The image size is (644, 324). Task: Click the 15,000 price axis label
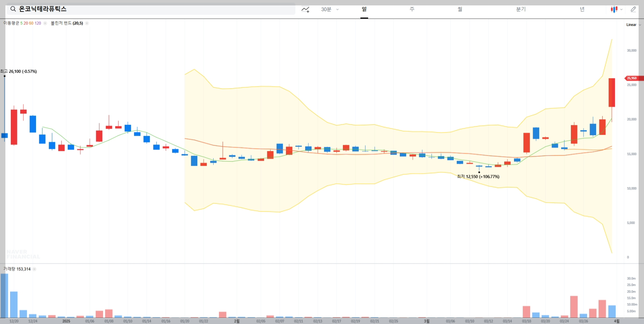coord(631,154)
